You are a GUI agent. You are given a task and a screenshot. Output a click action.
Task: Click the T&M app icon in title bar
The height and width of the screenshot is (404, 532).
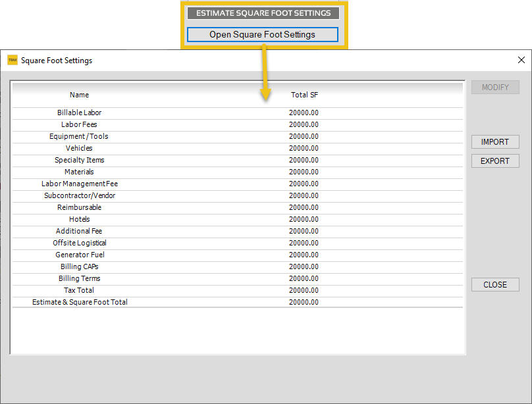pyautogui.click(x=13, y=60)
